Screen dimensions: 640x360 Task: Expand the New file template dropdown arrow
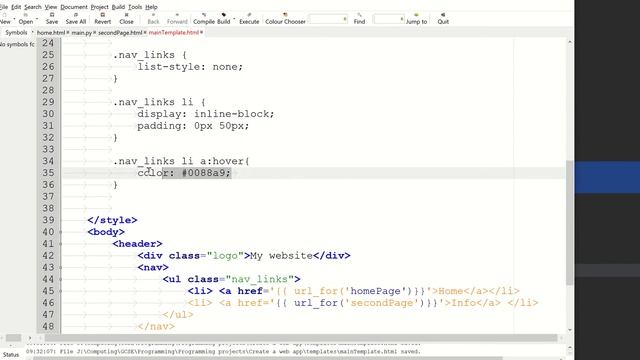tap(14, 19)
